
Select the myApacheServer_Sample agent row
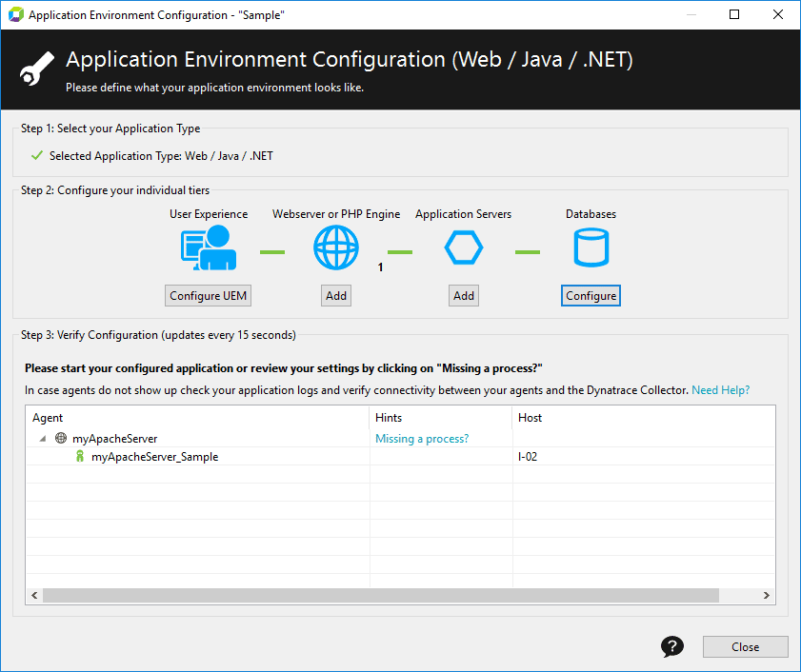(400, 457)
